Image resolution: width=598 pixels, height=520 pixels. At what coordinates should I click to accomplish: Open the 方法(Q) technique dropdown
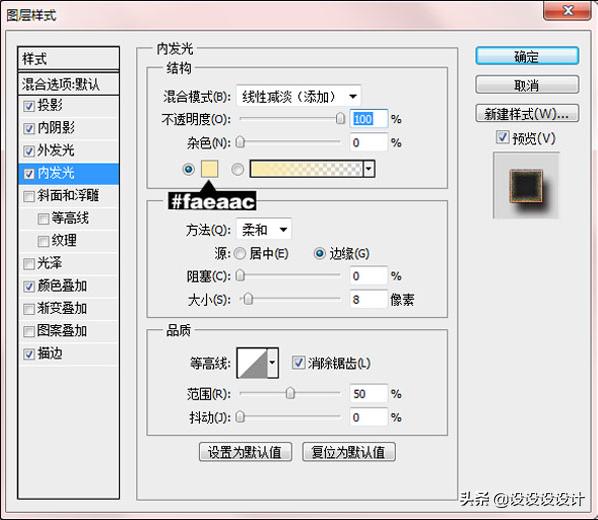264,230
